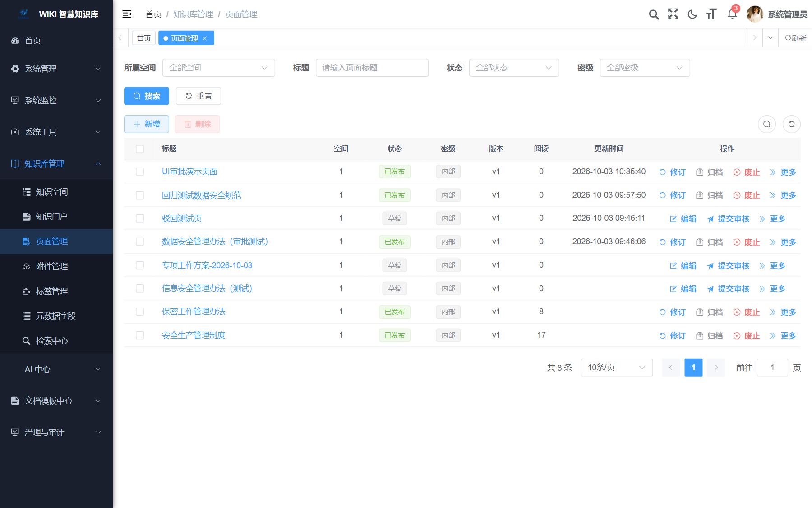Open font size adjustment icon
This screenshot has width=812, height=508.
(x=711, y=14)
